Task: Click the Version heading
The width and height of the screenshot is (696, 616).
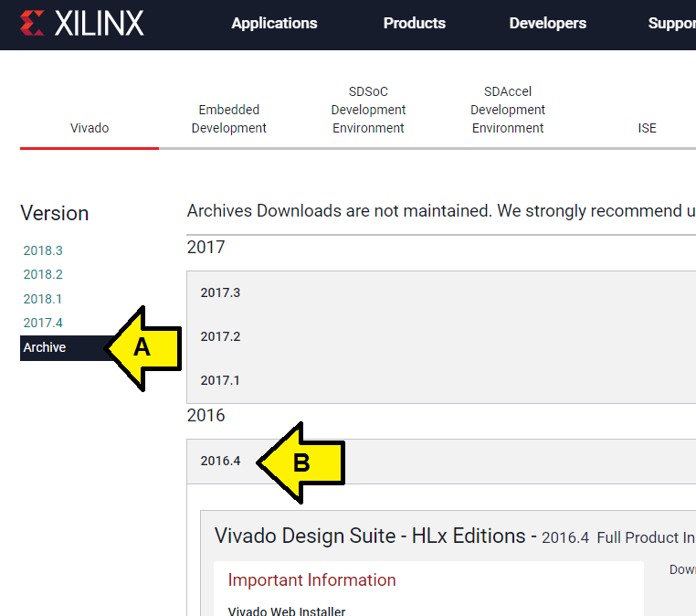Action: click(x=55, y=213)
